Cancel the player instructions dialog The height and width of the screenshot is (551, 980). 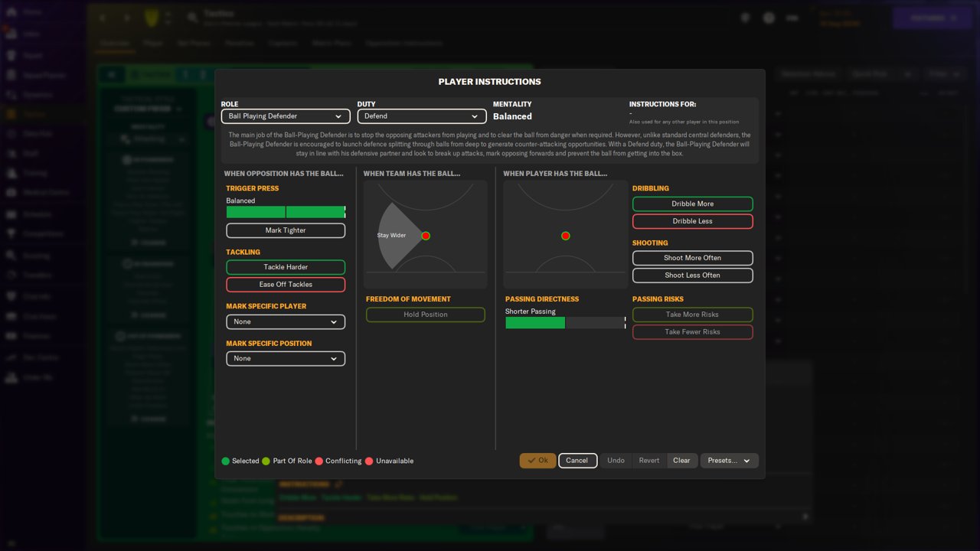(577, 461)
